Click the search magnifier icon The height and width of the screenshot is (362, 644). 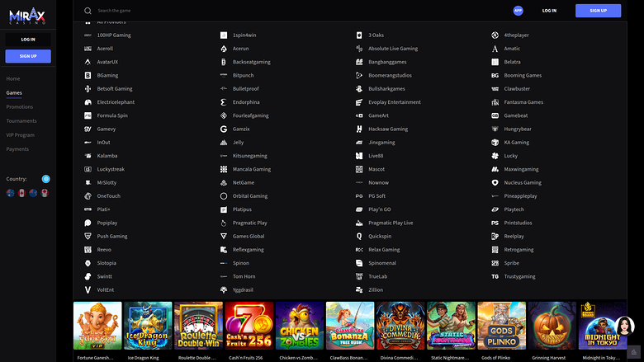pyautogui.click(x=88, y=11)
